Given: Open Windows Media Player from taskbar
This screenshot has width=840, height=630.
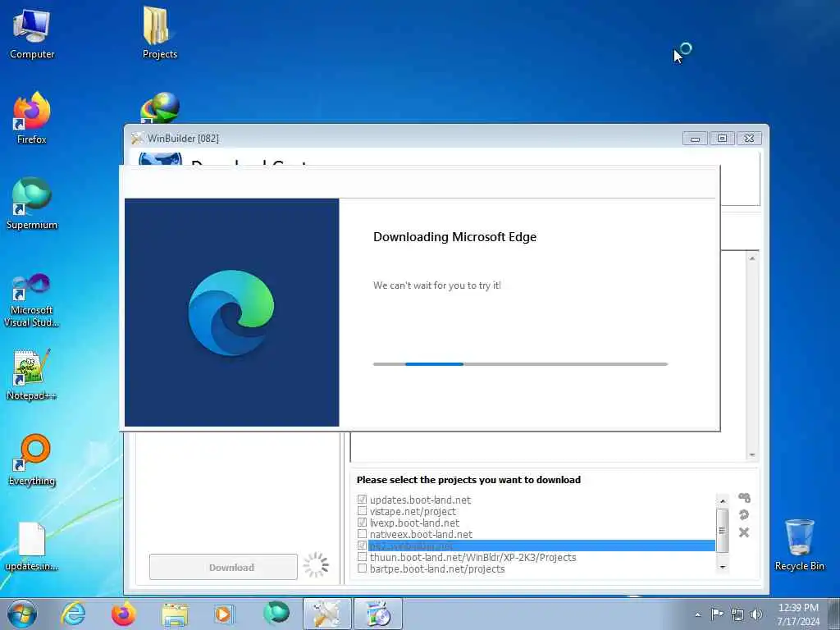Looking at the screenshot, I should (x=224, y=614).
